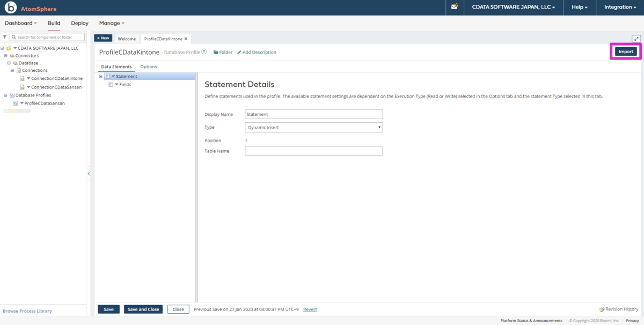The image size is (644, 325).
Task: Click the Revert link
Action: coord(310,309)
